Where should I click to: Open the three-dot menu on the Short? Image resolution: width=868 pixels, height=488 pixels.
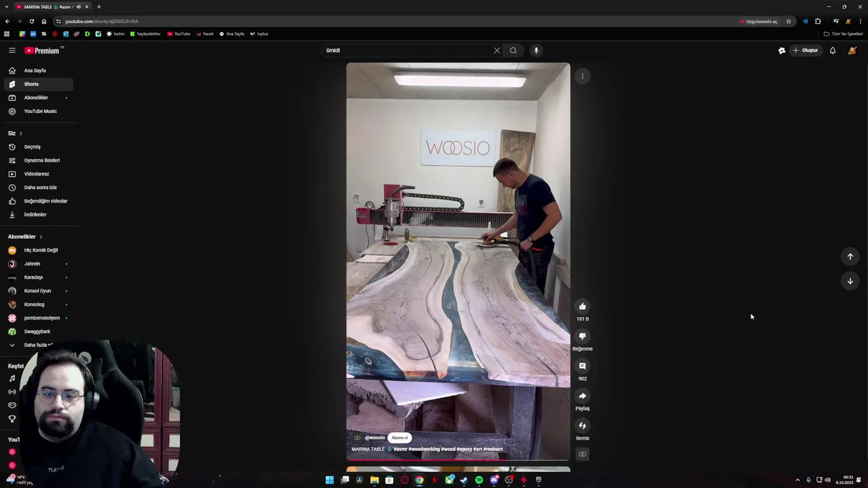tap(583, 76)
